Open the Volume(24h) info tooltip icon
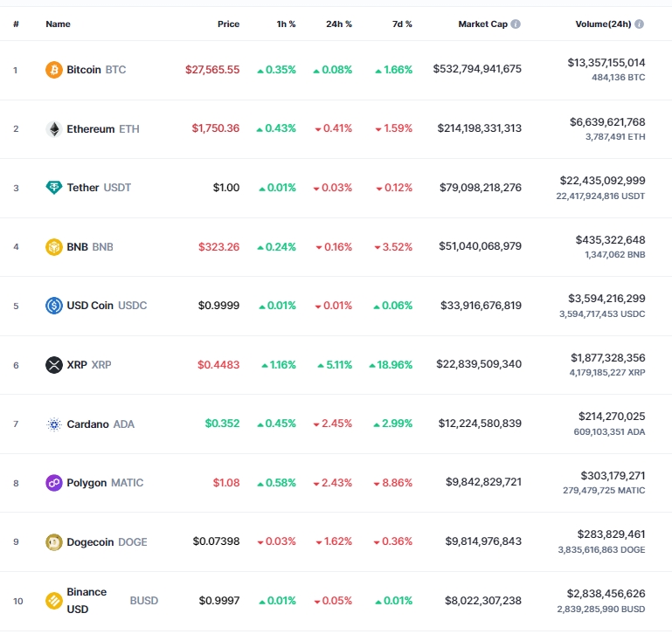Image resolution: width=672 pixels, height=634 pixels. point(640,24)
